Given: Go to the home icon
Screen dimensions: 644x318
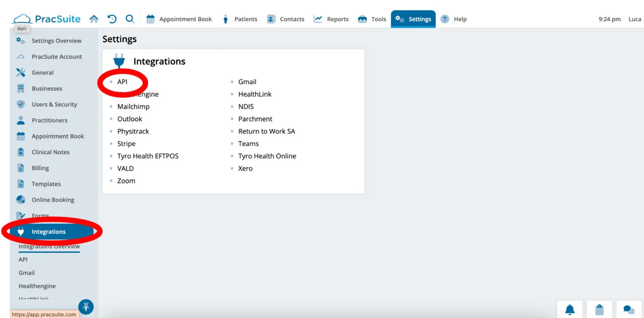Looking at the screenshot, I should click(x=94, y=19).
